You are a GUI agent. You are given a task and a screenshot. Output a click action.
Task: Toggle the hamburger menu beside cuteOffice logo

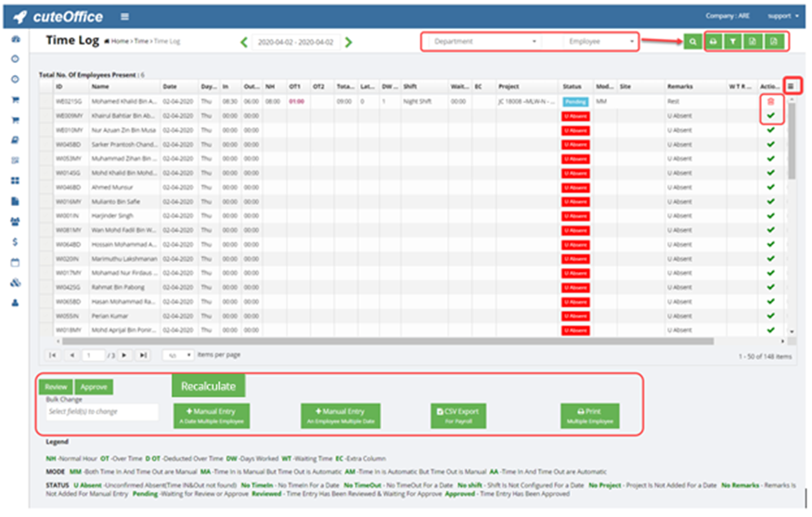point(124,17)
